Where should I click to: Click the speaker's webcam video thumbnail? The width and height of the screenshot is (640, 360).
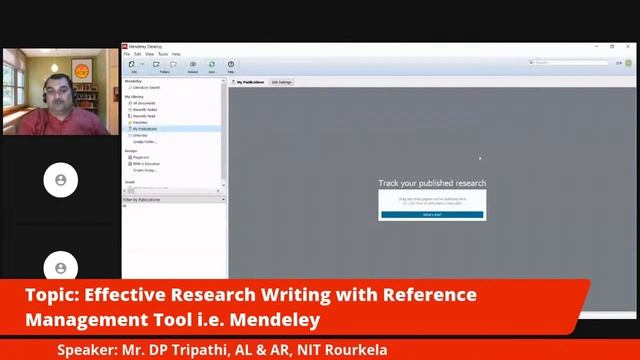[61, 91]
